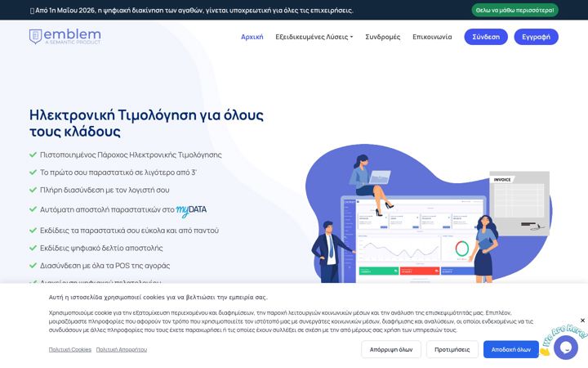Screen dimensions: 588x368
Task: Click the Σύνδεση button
Action: point(486,37)
